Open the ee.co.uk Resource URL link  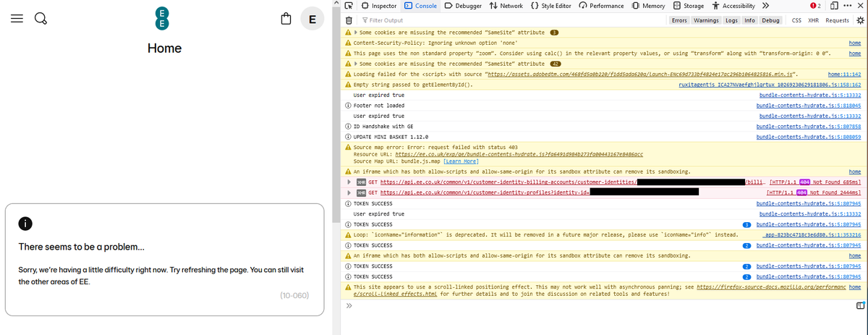519,155
